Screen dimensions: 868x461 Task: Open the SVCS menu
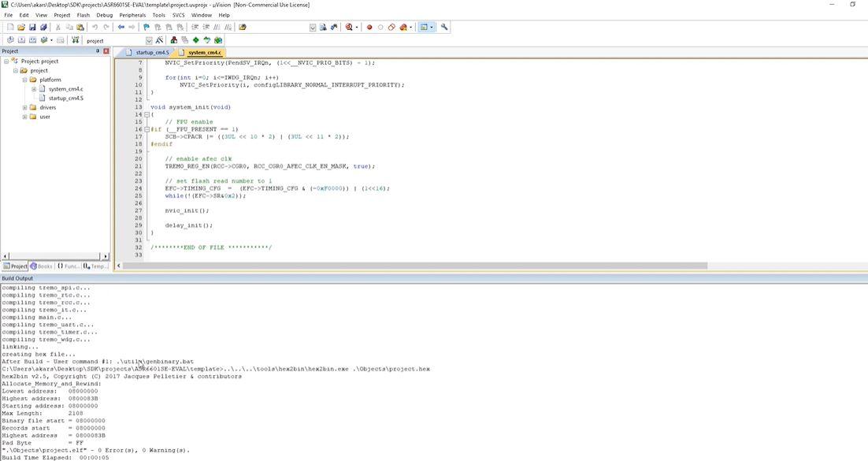coord(178,15)
